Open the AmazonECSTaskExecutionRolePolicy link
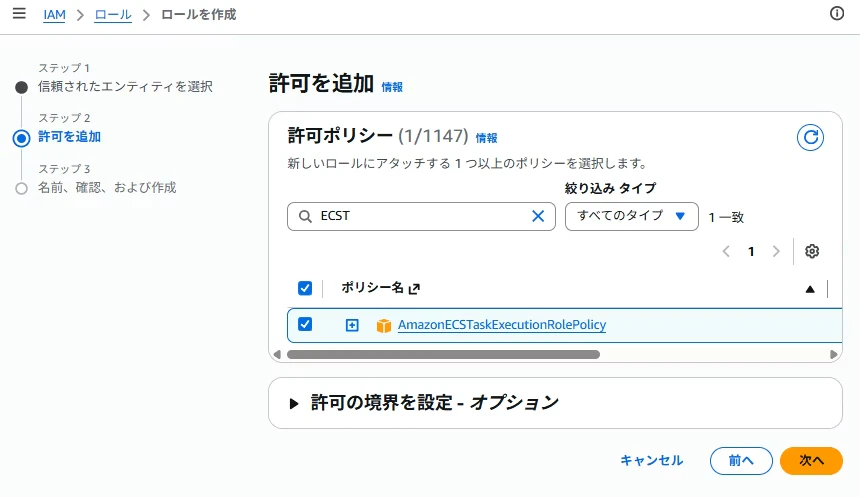 pos(502,325)
